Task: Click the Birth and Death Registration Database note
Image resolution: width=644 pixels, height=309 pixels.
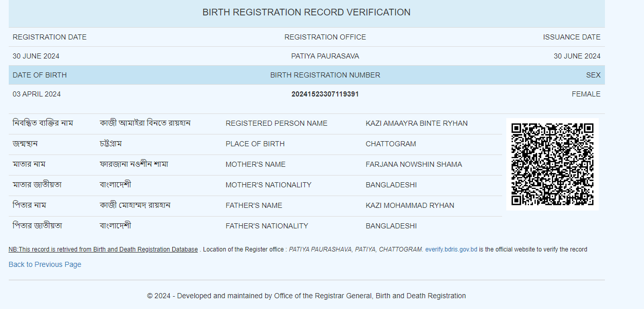Action: [x=103, y=249]
